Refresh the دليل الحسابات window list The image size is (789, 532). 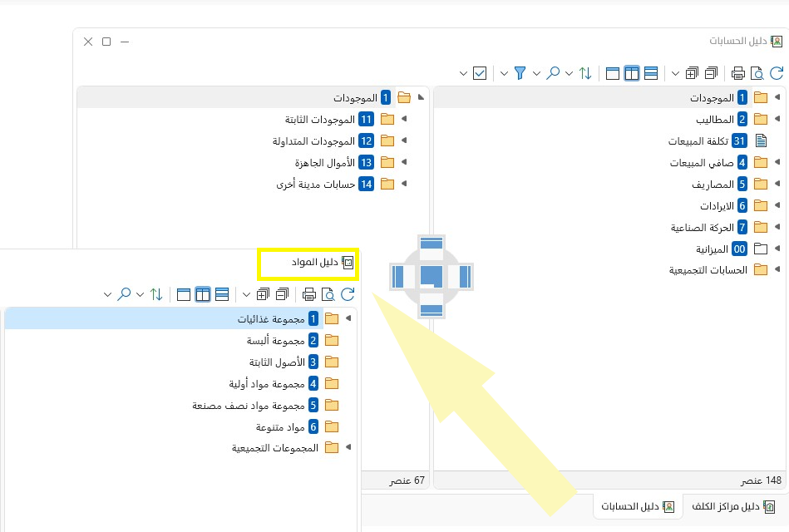tap(777, 73)
